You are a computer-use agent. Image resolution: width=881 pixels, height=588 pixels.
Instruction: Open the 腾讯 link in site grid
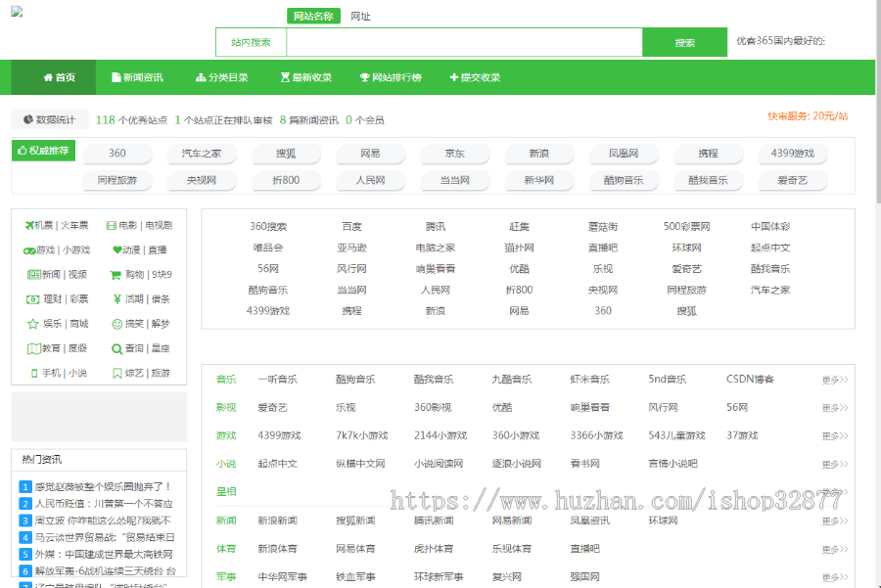tap(436, 227)
